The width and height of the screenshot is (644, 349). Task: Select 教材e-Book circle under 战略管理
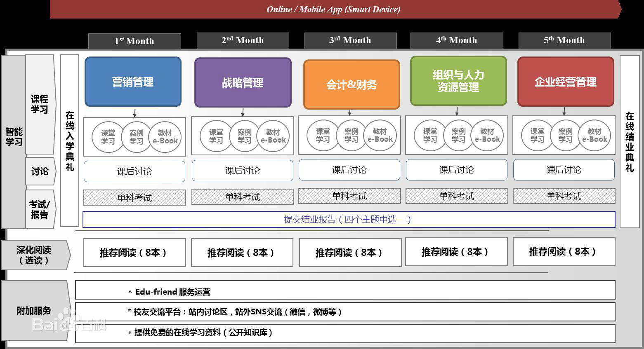(273, 136)
